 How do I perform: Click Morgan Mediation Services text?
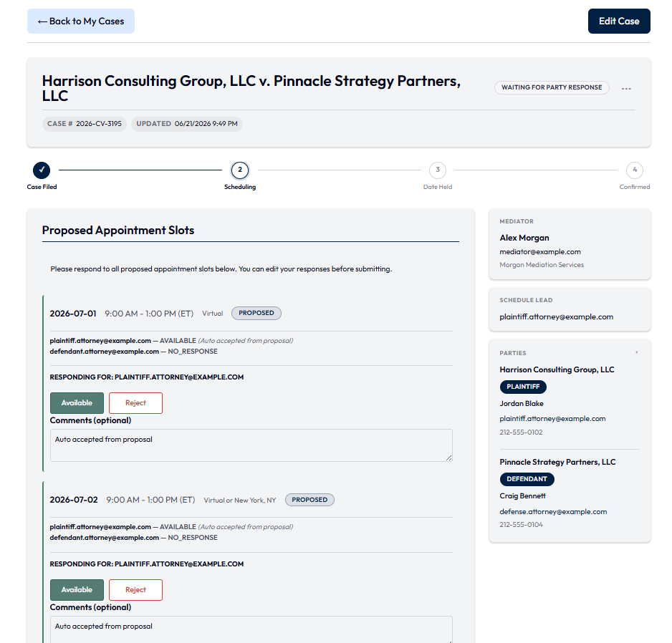[542, 265]
